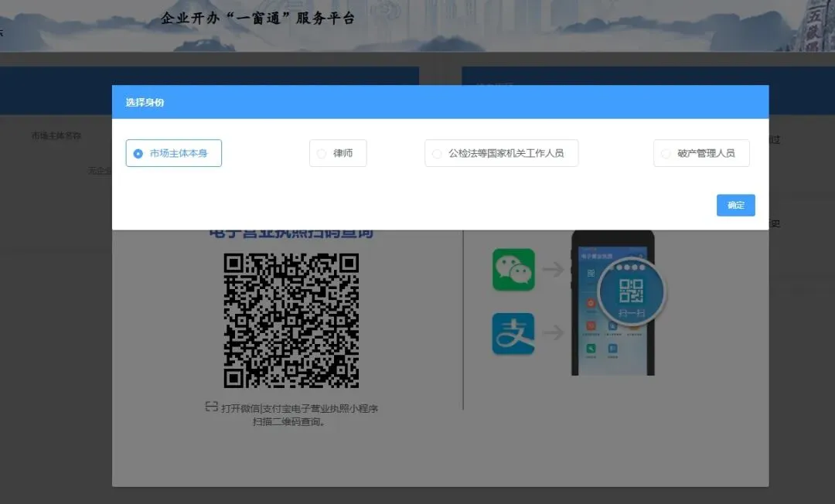Click the 选择身份 dialog title
This screenshot has height=504, width=835.
click(x=145, y=102)
